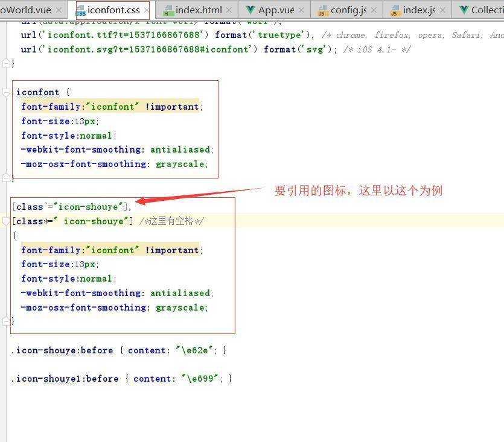Image resolution: width=504 pixels, height=442 pixels.
Task: Click the JS file icon on index.js tab
Action: pos(395,11)
